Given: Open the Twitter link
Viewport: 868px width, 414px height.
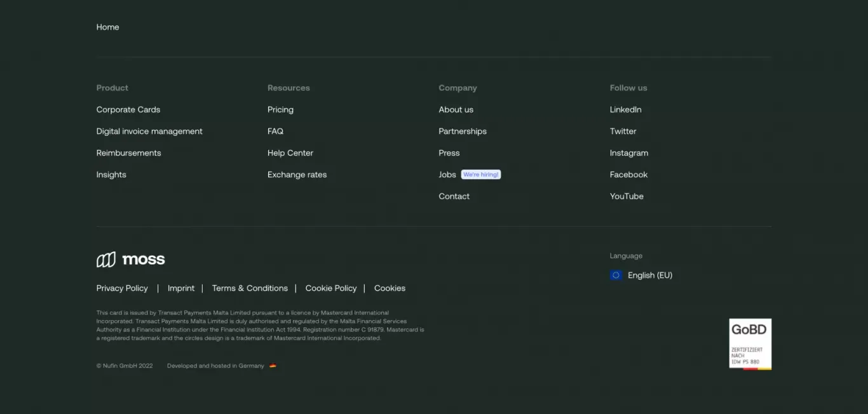Looking at the screenshot, I should 623,131.
